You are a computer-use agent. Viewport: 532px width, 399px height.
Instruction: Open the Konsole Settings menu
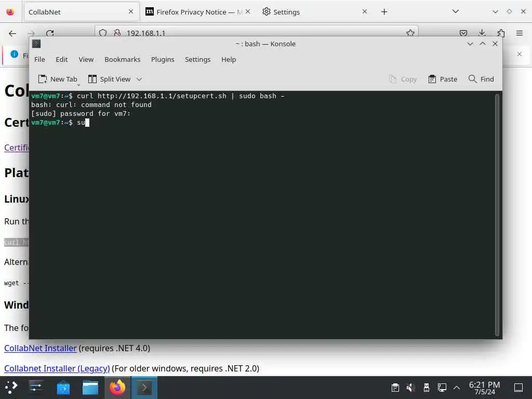(x=197, y=59)
